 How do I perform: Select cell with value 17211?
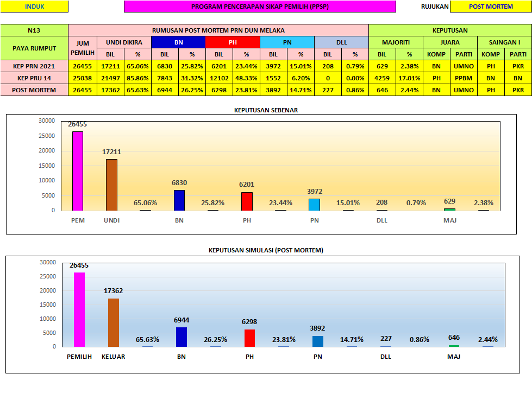click(x=110, y=66)
